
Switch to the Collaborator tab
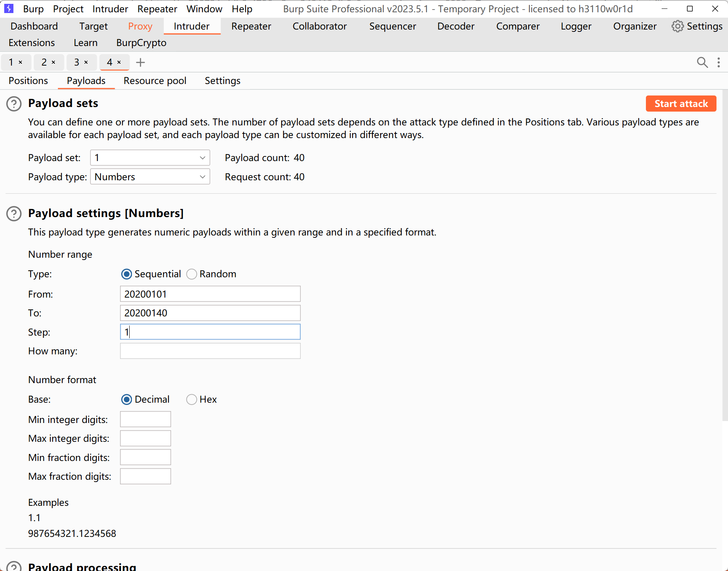[x=320, y=26]
